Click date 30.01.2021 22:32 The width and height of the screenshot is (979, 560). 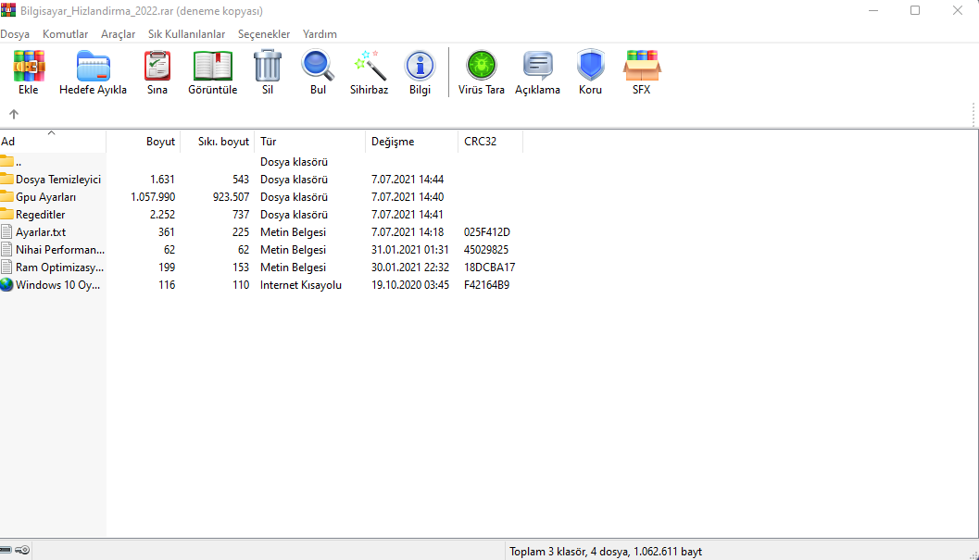tap(410, 267)
